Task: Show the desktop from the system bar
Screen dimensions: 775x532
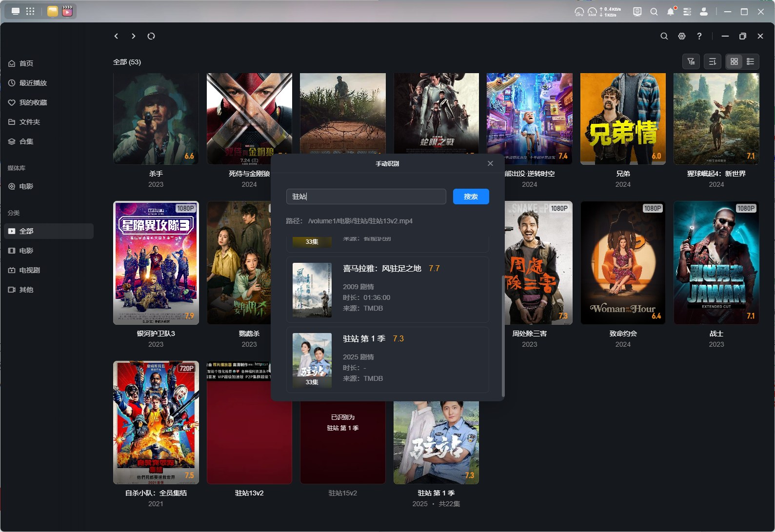Action: [16, 11]
